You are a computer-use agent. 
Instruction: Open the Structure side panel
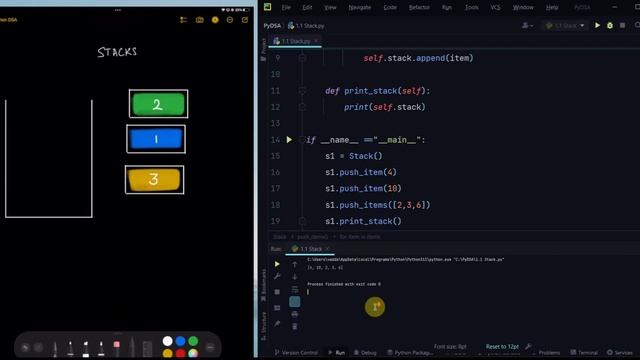[263, 326]
